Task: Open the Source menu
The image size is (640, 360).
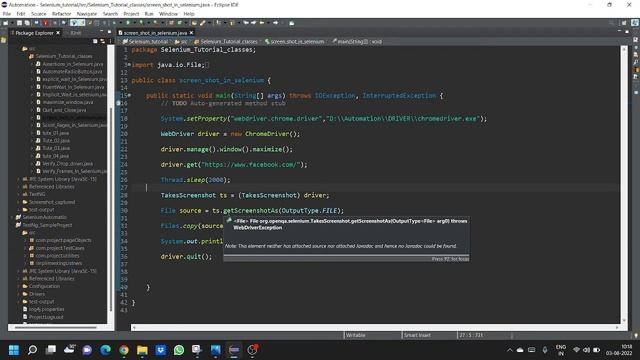Action: pyautogui.click(x=39, y=14)
